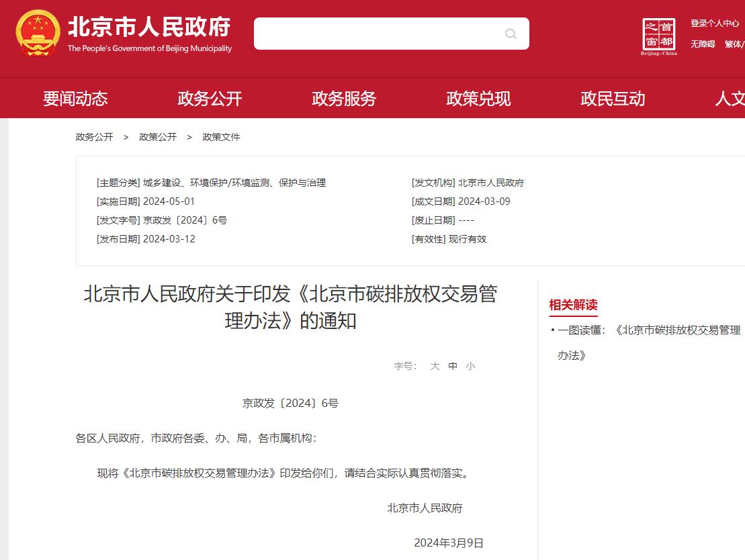Open the 要闻动态 navigation menu
This screenshot has width=745, height=560.
[x=75, y=99]
